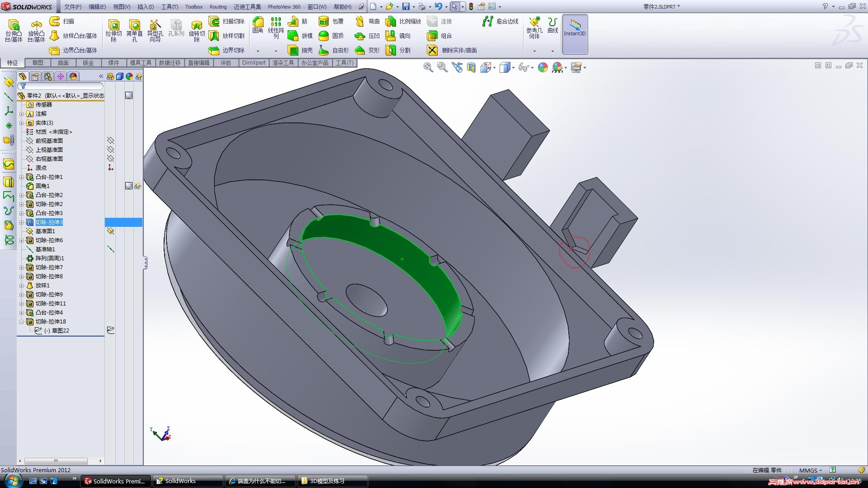Expand the 实体(3) folder in tree
868x488 pixels.
[x=21, y=123]
